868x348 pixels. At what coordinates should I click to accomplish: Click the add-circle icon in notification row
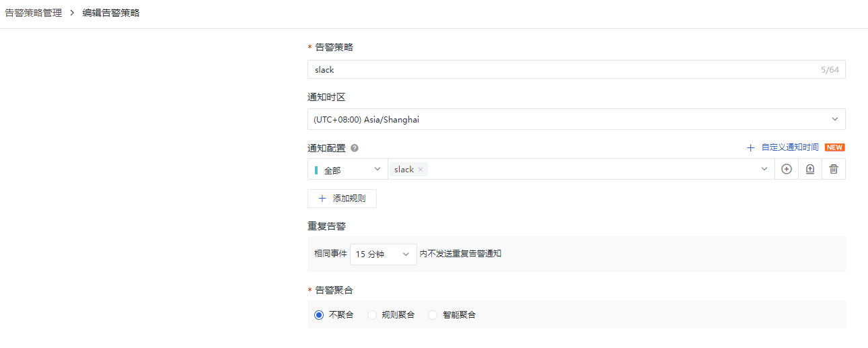coord(786,170)
